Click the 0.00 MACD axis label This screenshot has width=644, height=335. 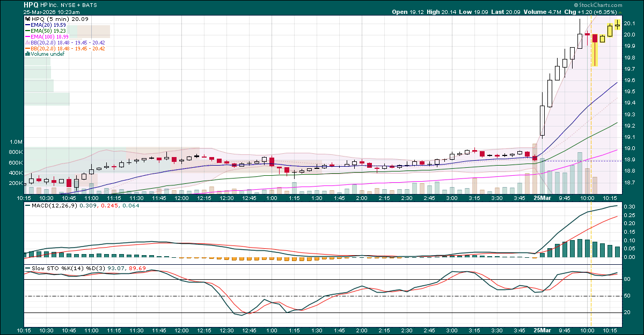click(x=630, y=257)
